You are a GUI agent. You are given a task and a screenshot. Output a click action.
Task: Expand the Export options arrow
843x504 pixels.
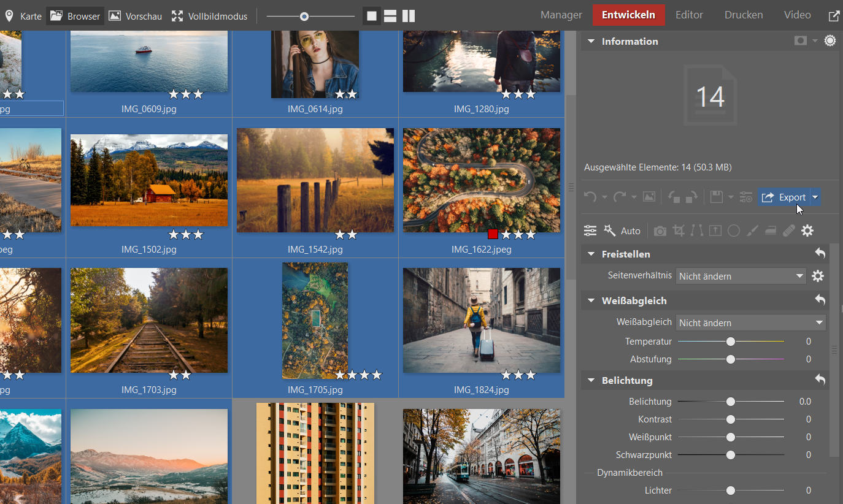click(815, 197)
